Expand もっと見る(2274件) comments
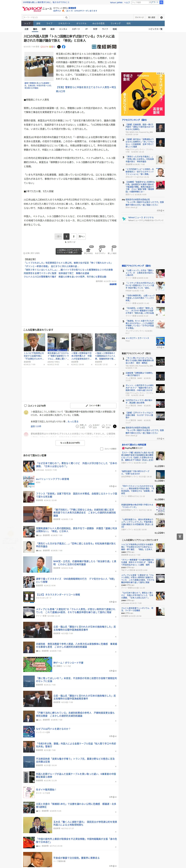The image size is (186, 868). point(70,443)
